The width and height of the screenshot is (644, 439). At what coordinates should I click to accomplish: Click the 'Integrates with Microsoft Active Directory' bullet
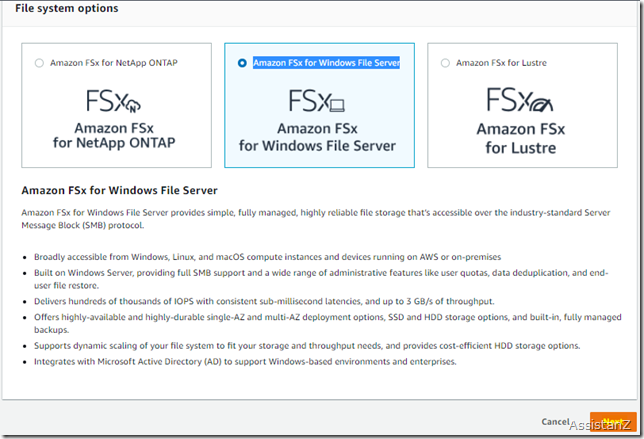[x=245, y=362]
